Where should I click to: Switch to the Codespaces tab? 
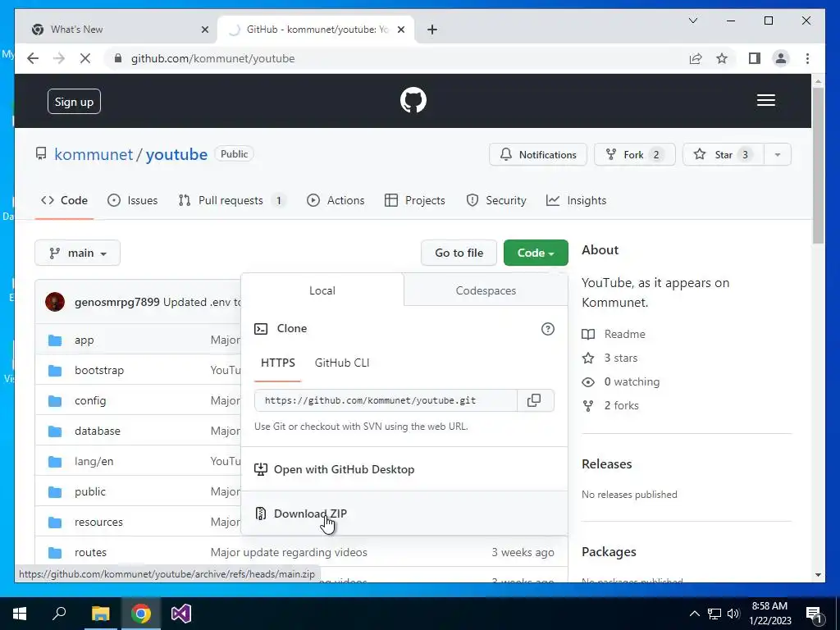coord(486,290)
